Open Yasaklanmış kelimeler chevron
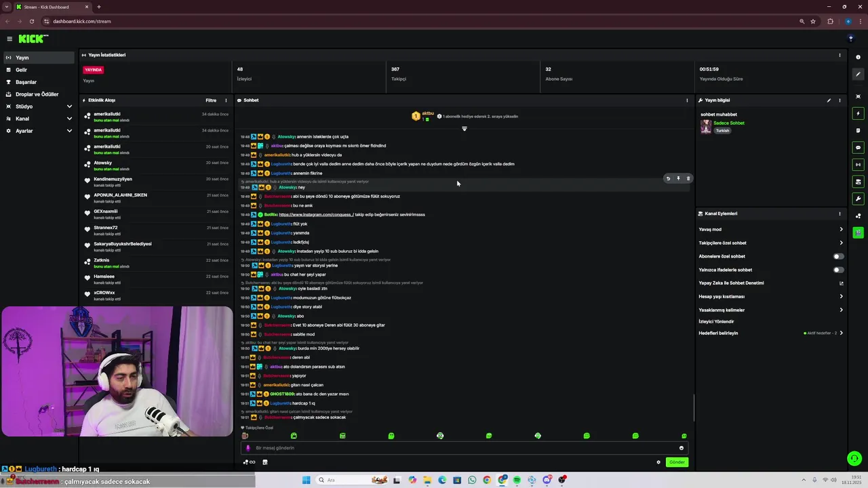Screen dimensions: 868x488 pyautogui.click(x=842, y=310)
